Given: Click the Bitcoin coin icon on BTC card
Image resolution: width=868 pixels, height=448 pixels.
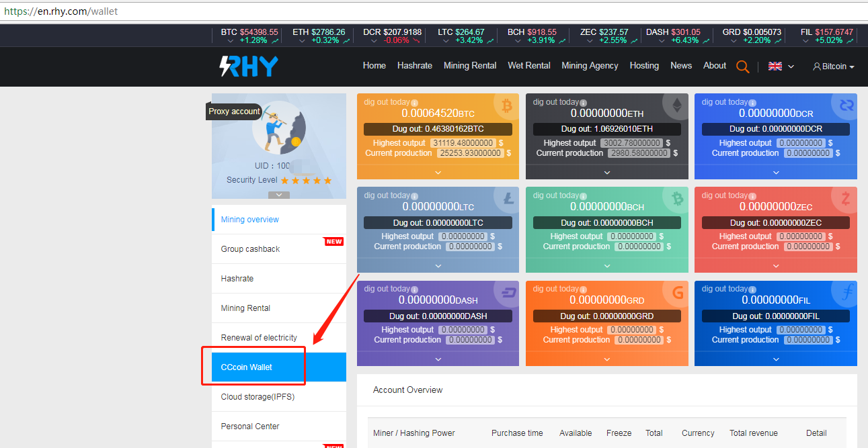Looking at the screenshot, I should (x=506, y=105).
